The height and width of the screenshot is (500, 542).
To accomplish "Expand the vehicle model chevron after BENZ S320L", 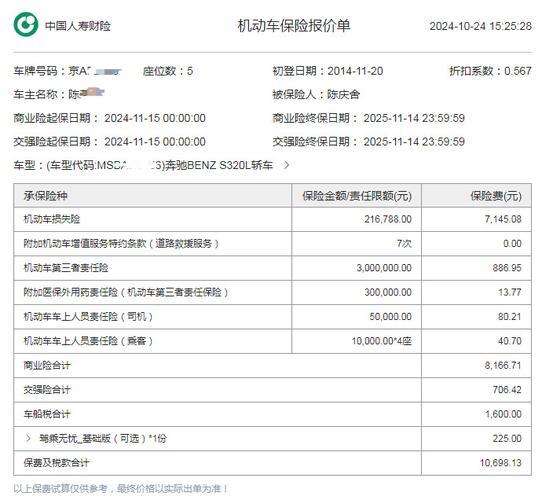I will [x=286, y=165].
